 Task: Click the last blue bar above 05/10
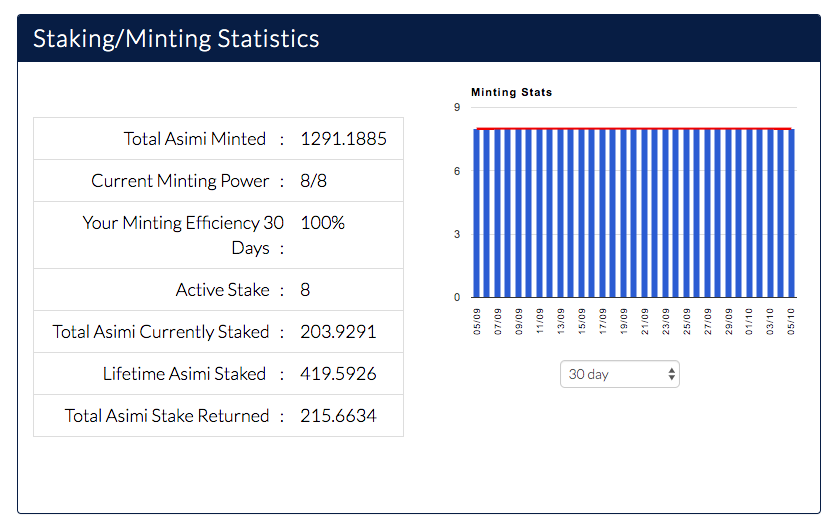coord(791,213)
